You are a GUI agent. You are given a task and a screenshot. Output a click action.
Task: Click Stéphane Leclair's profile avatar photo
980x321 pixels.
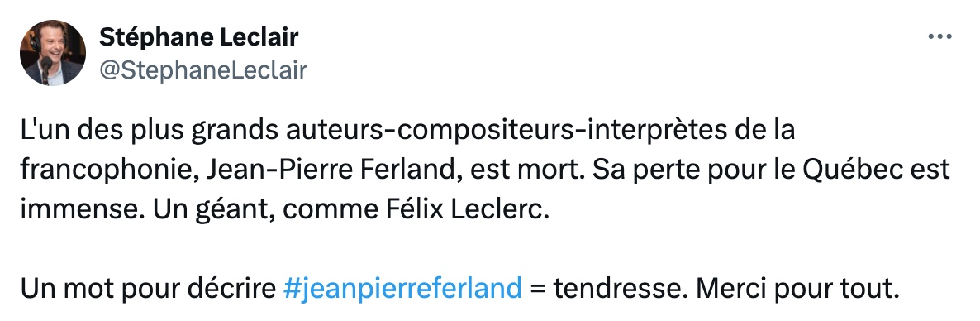tap(53, 53)
